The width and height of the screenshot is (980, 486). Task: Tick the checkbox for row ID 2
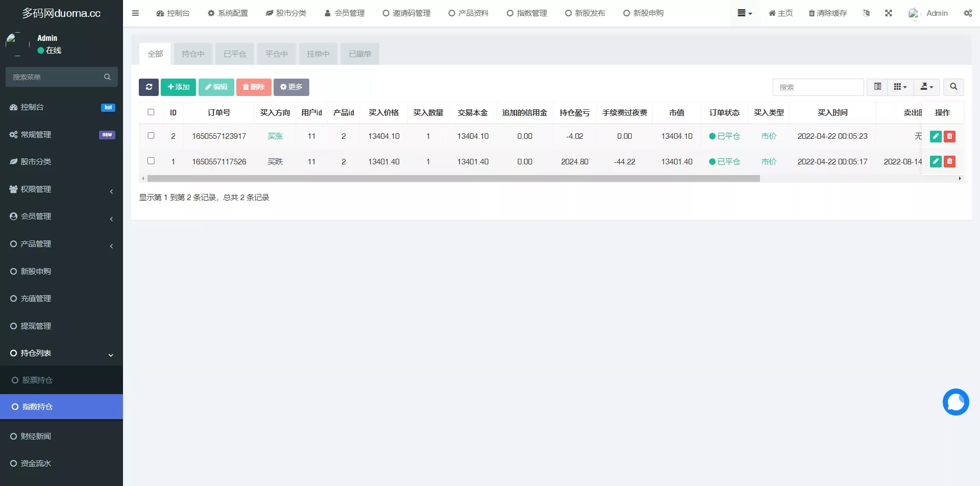coord(151,136)
